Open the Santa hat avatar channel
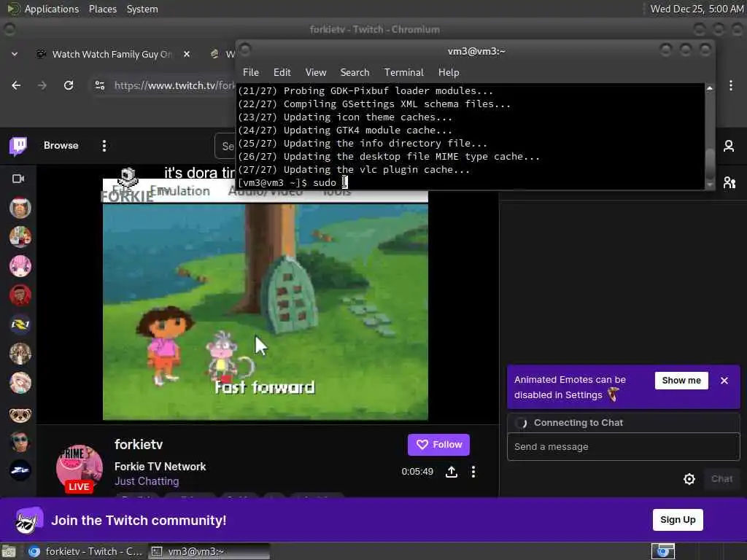The image size is (747, 560). 20,208
